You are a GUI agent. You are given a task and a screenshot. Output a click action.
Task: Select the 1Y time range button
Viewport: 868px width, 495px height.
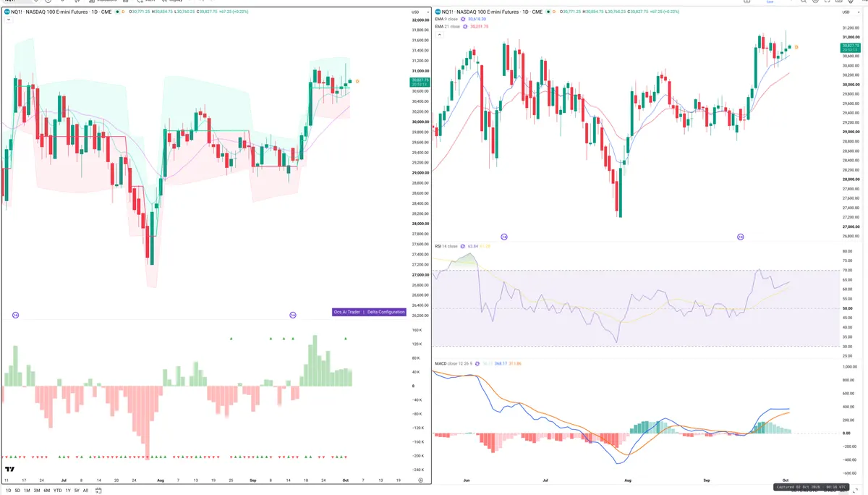[68, 491]
